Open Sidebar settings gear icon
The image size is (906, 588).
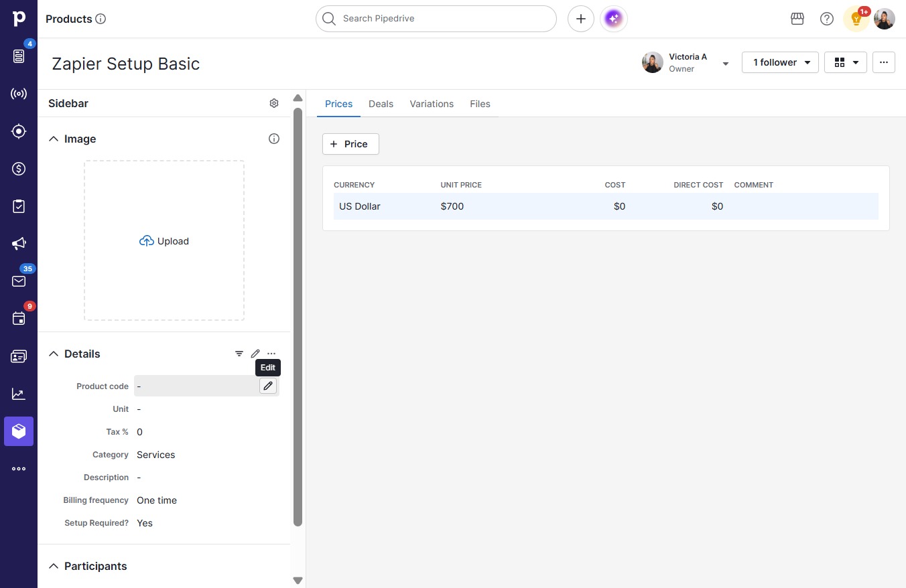point(274,103)
